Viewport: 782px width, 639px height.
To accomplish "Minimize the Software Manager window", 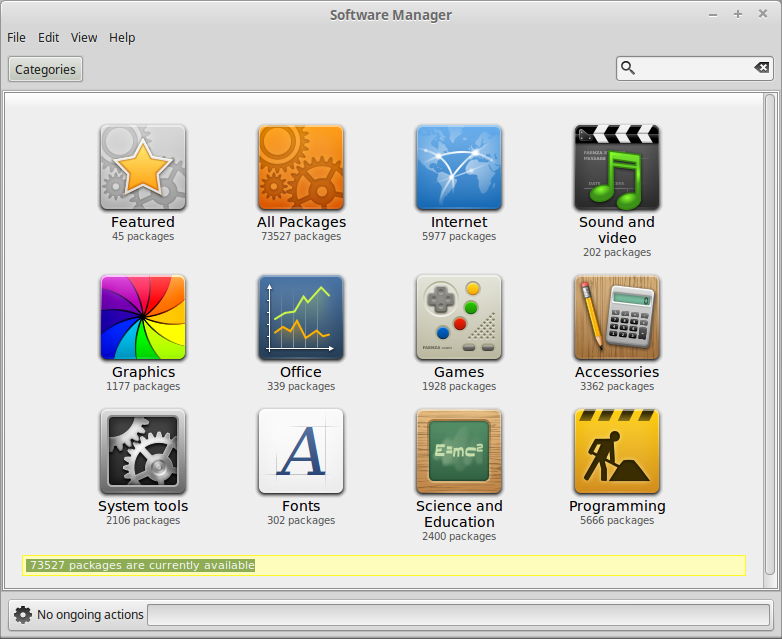I will (x=713, y=15).
